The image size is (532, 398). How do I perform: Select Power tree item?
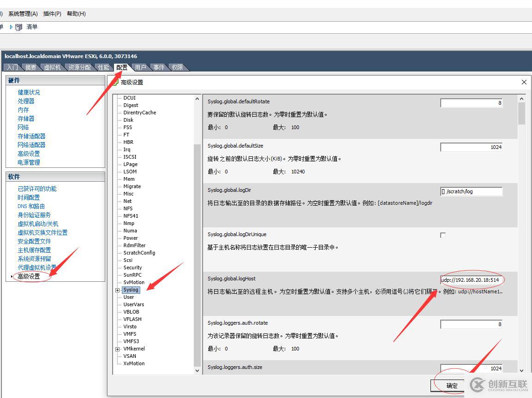tap(131, 238)
